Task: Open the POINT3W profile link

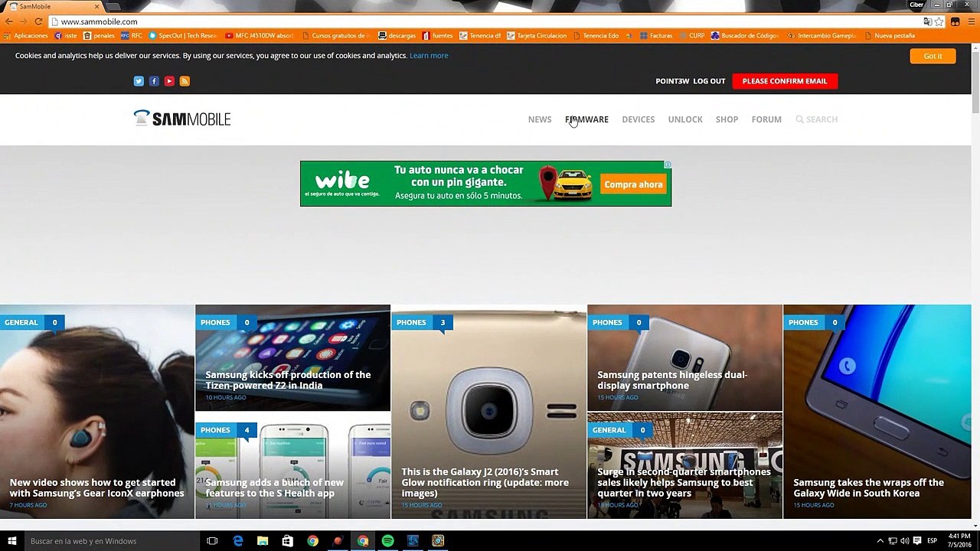Action: coord(672,81)
